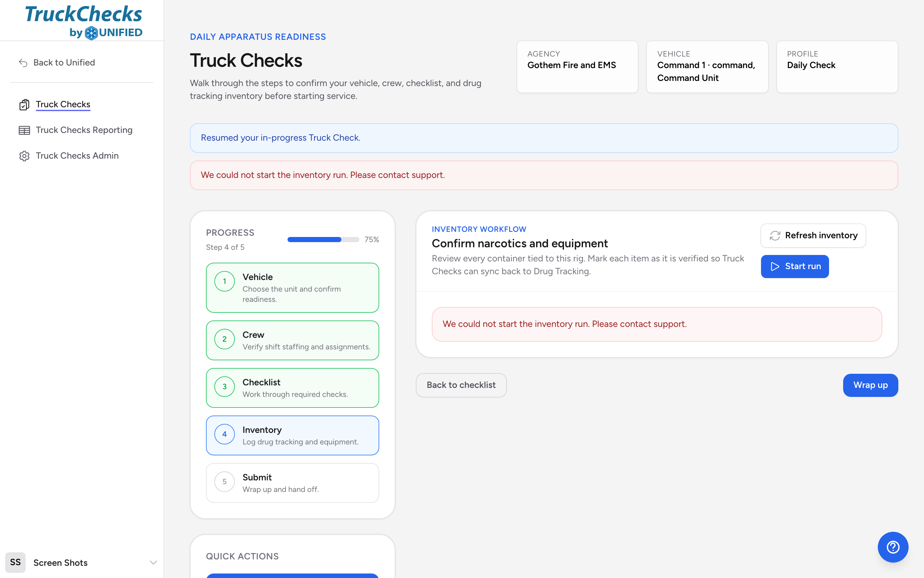Click the Wrap up button

(x=870, y=385)
